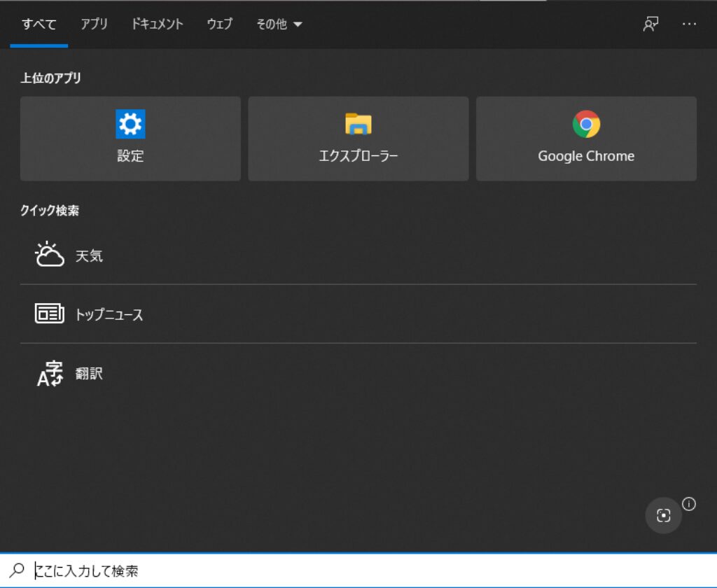This screenshot has width=717, height=588.
Task: Open the feedback person icon
Action: (650, 24)
